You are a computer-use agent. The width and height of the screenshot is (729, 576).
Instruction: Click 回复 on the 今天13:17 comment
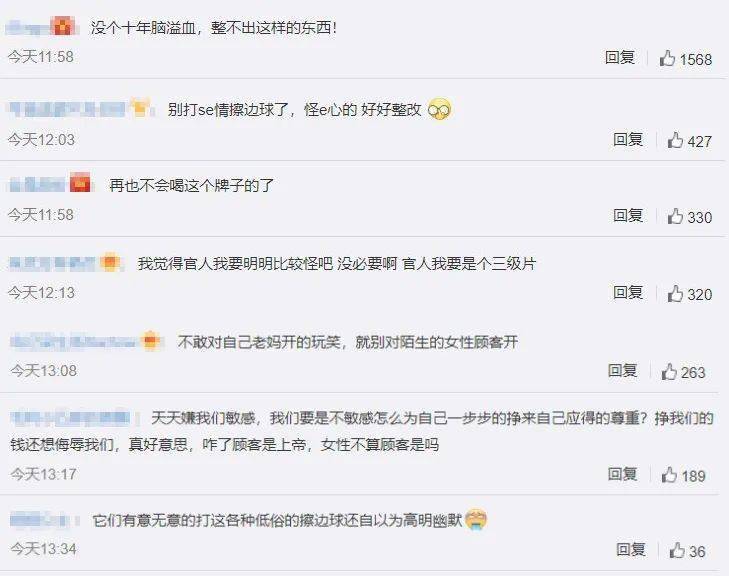[x=622, y=474]
